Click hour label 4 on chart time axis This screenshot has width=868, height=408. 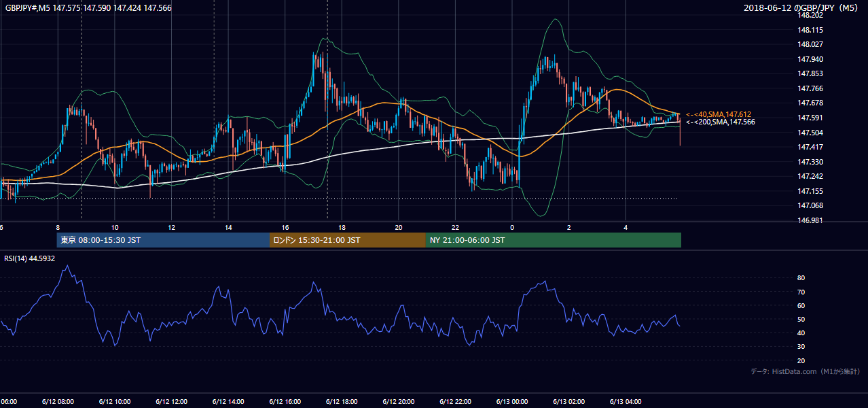626,227
